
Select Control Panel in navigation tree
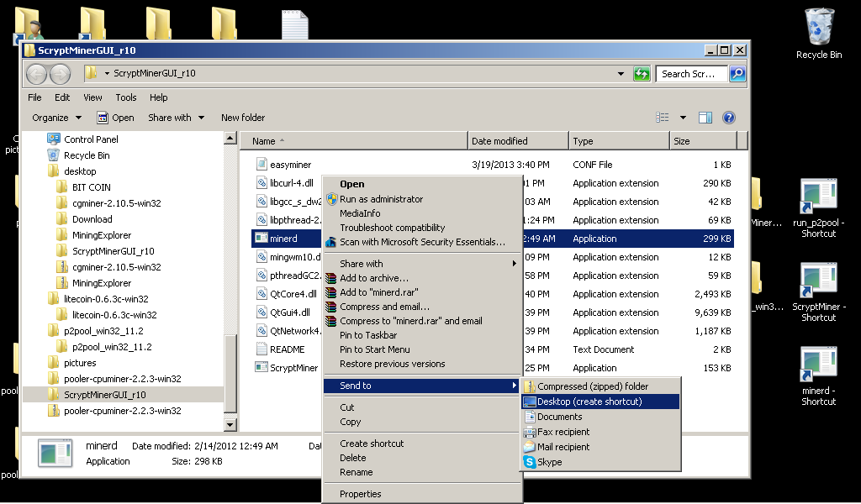(x=91, y=139)
